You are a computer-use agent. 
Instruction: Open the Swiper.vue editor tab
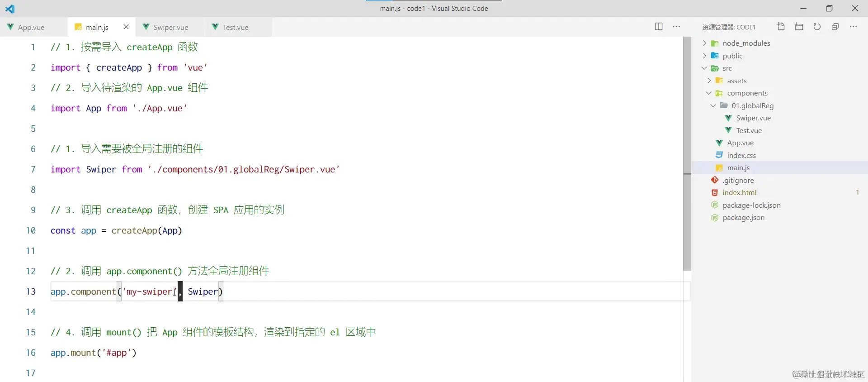(170, 27)
